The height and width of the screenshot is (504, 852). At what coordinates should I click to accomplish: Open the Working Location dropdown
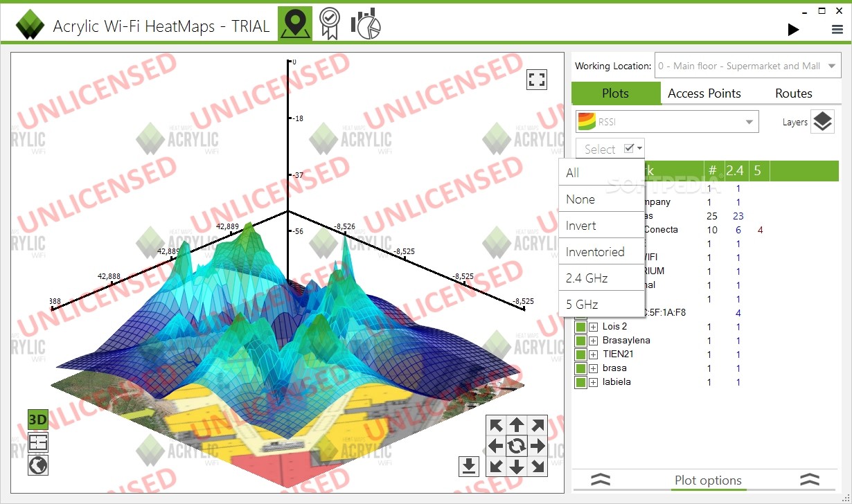[x=747, y=66]
